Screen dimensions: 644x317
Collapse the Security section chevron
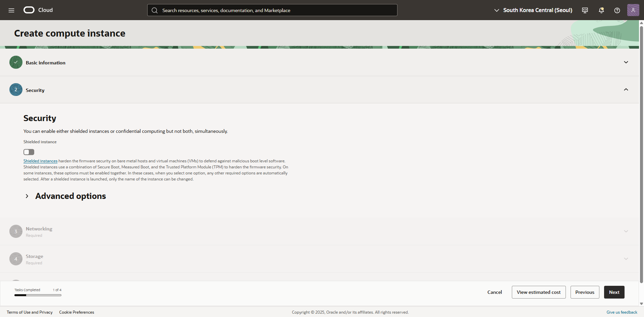tap(626, 90)
